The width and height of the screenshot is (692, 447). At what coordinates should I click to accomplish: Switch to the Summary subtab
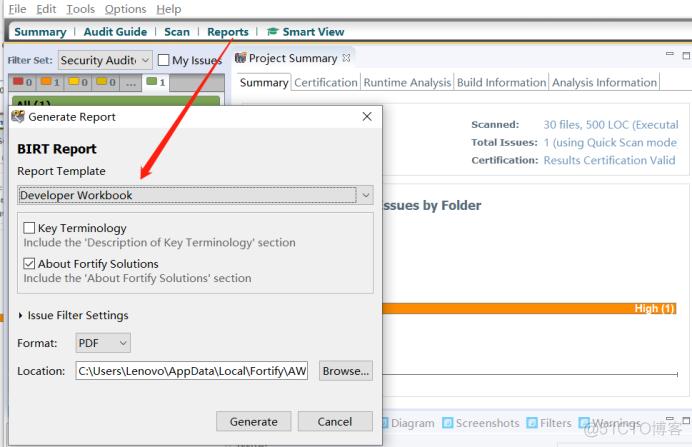click(264, 83)
